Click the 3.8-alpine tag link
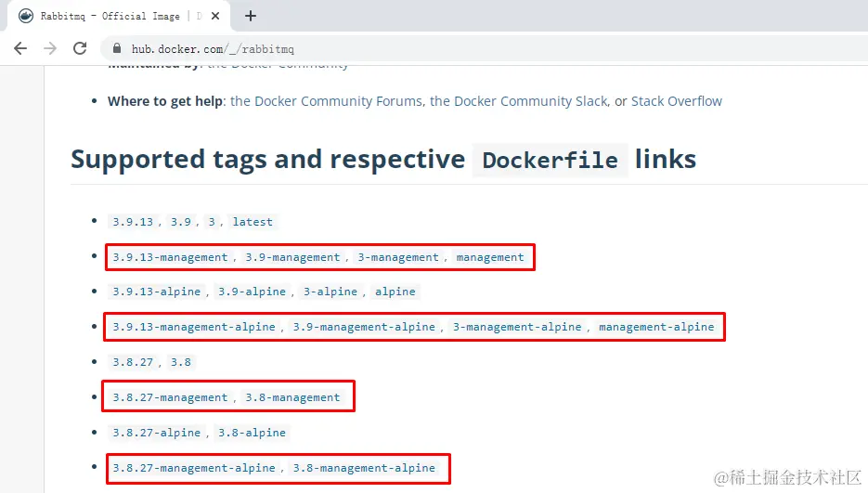The width and height of the screenshot is (868, 493). click(252, 433)
